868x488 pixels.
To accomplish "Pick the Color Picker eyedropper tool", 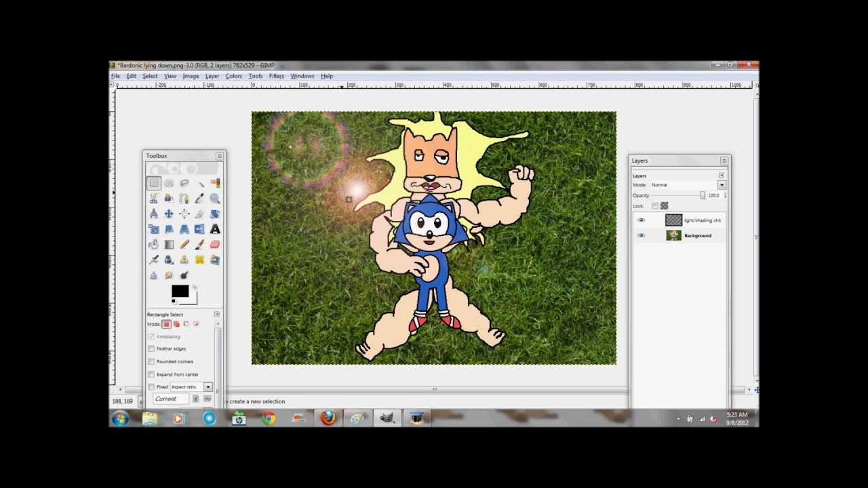I will (199, 198).
